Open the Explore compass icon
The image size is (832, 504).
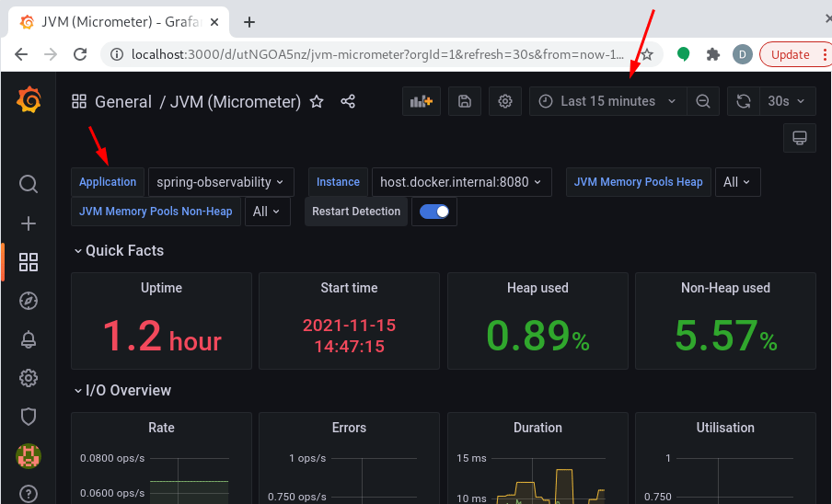pos(29,301)
